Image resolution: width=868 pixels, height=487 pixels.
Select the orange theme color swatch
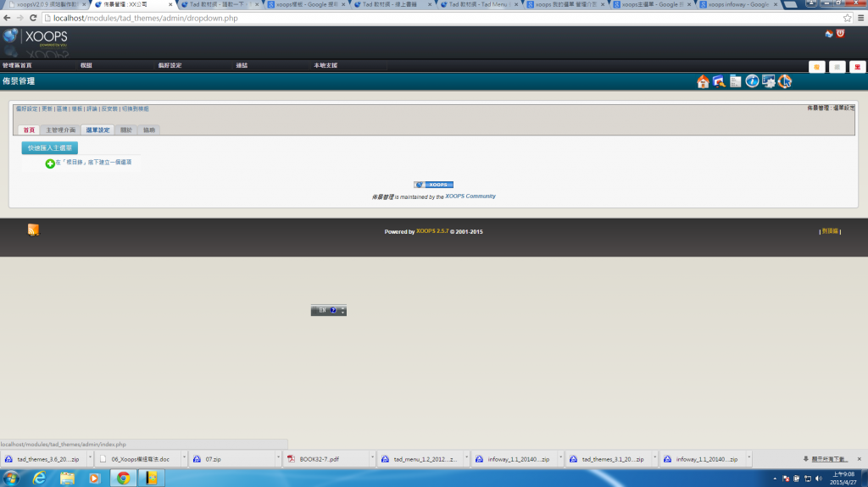click(816, 67)
